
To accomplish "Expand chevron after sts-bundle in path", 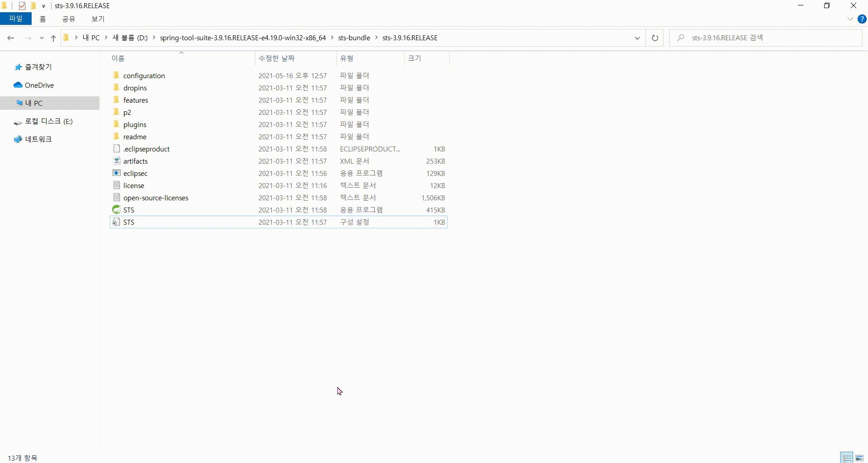I will [376, 38].
